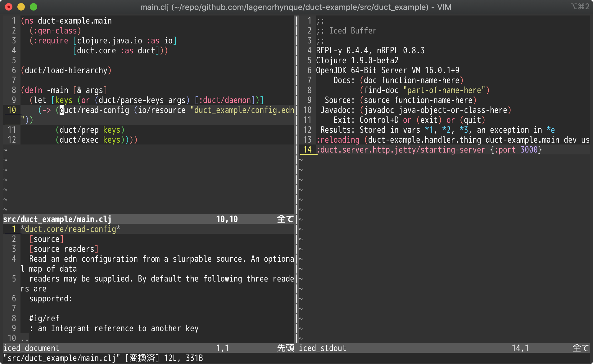593x364 pixels.
Task: Click '先頭' indicator in iced_document status line
Action: point(285,348)
